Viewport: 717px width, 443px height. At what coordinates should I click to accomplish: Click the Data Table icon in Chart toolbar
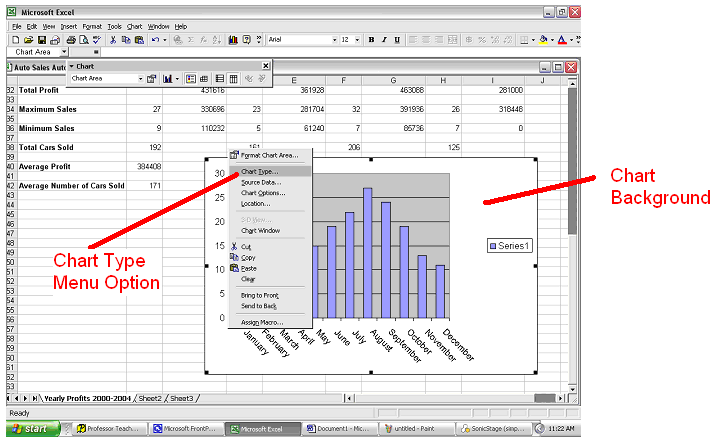[204, 78]
